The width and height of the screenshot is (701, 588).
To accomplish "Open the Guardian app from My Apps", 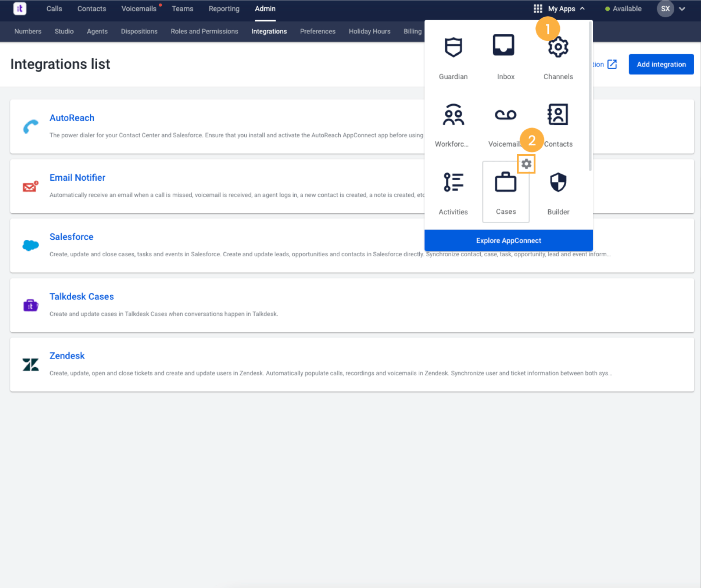I will point(453,55).
